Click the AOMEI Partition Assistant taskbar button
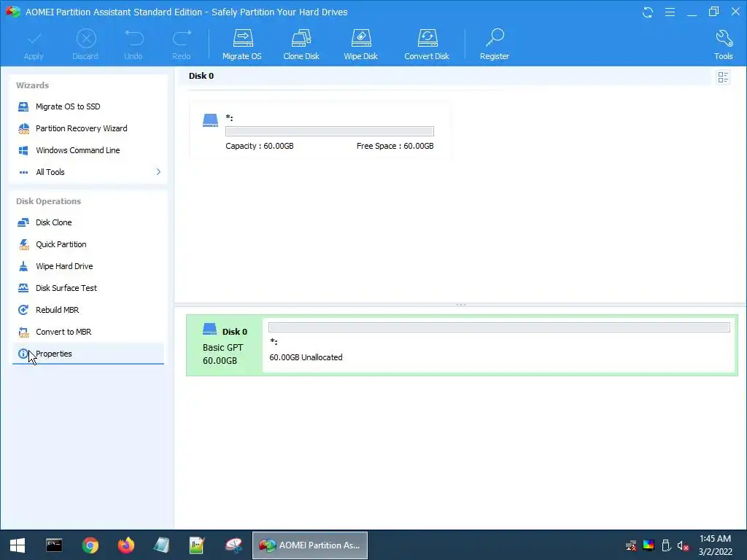Screen dimensions: 747x560 309,545
